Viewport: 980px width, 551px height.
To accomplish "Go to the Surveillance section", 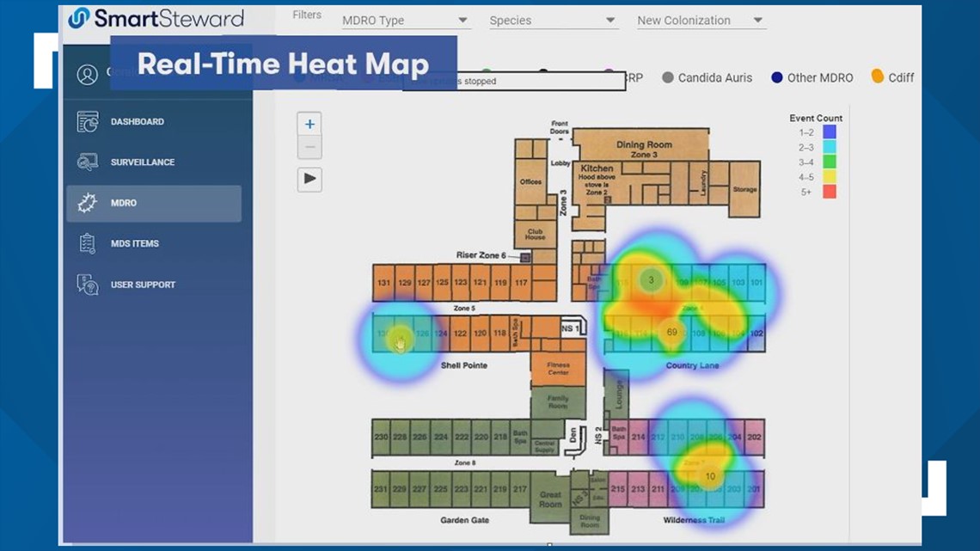I will [x=153, y=162].
